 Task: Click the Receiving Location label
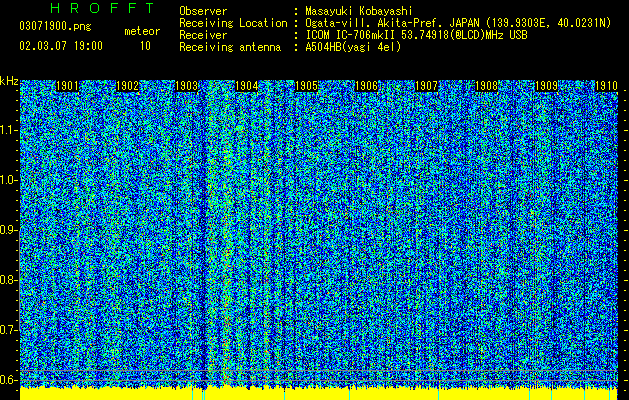(233, 23)
